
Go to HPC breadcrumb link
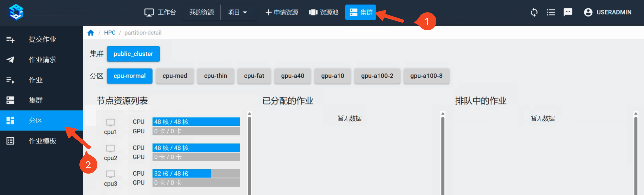[x=110, y=33]
